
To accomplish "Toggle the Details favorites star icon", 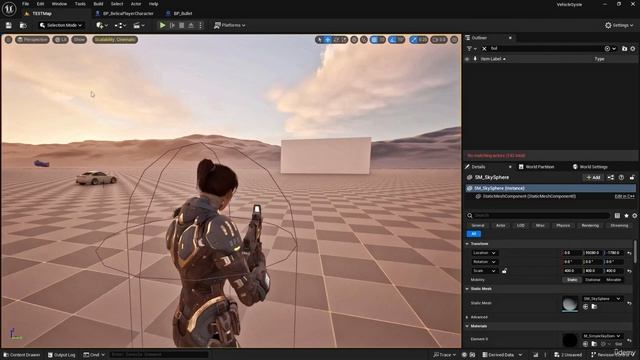I will (x=626, y=216).
